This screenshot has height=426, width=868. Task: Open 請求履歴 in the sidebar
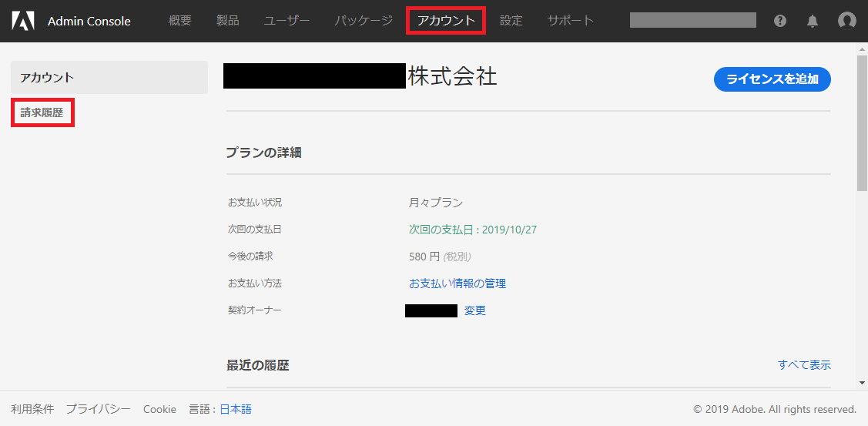(x=42, y=113)
